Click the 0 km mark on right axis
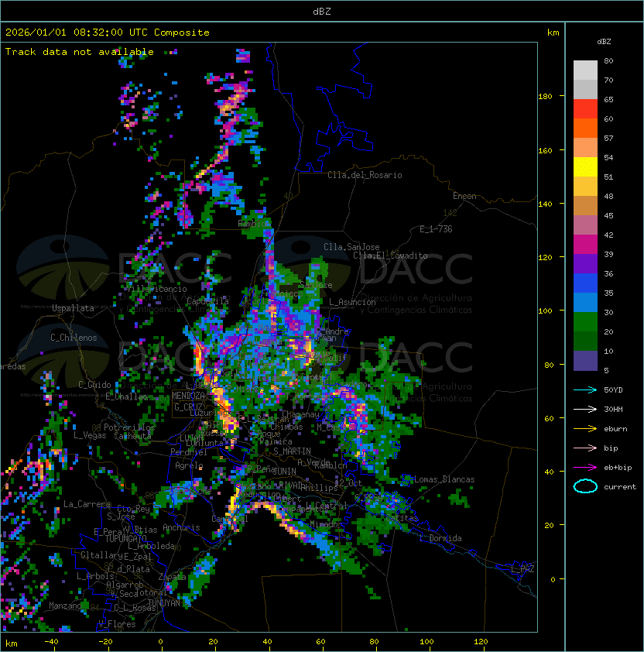 click(553, 580)
